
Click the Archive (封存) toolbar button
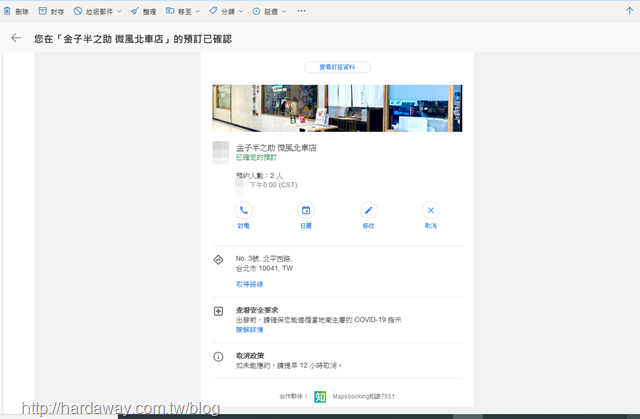51,11
